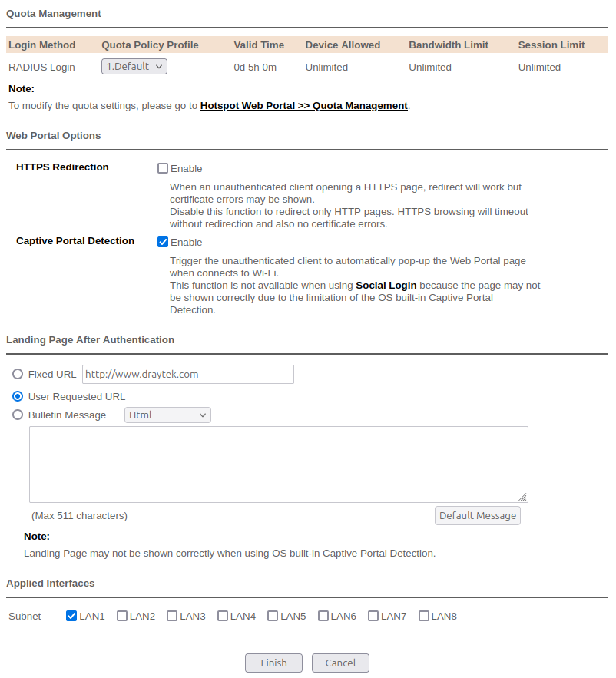Select the Fixed URL radio option
This screenshot has width=616, height=678.
click(18, 375)
